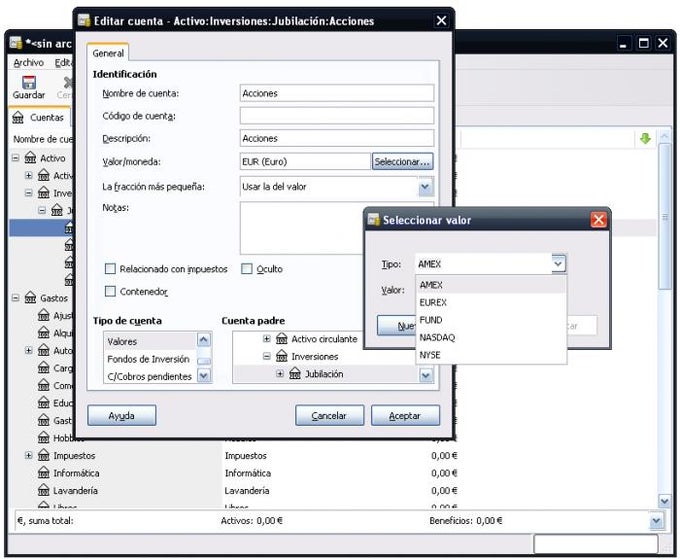Viewport: 680px width, 559px height.
Task: Toggle the Contenedor checkbox
Action: click(x=110, y=291)
